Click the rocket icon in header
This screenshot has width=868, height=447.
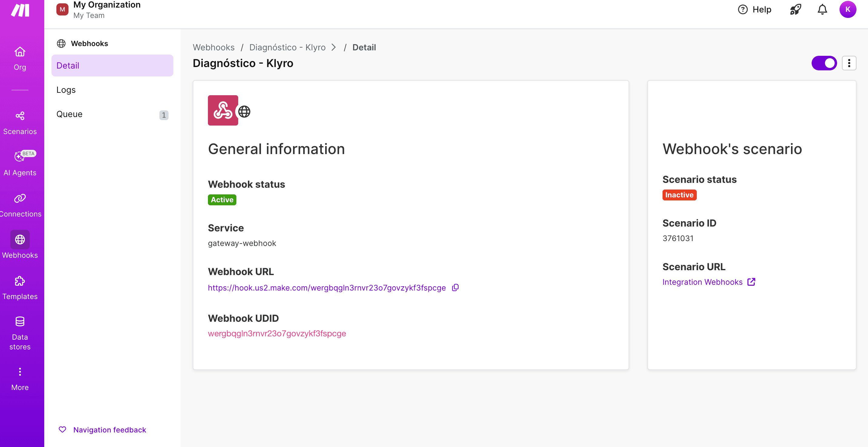[x=795, y=9]
